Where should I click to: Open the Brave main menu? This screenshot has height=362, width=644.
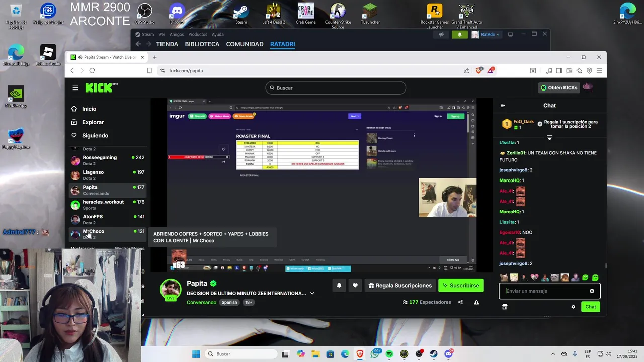tap(599, 71)
